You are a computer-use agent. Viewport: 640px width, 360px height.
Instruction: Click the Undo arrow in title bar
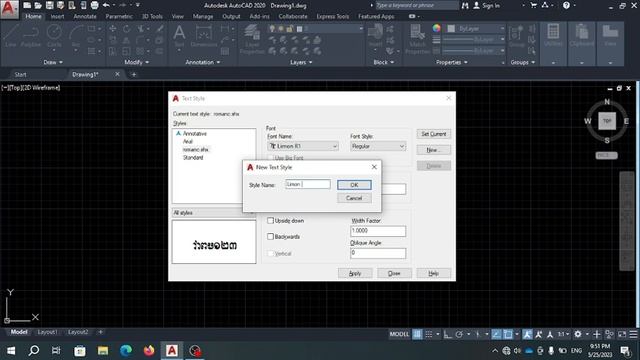(x=106, y=5)
